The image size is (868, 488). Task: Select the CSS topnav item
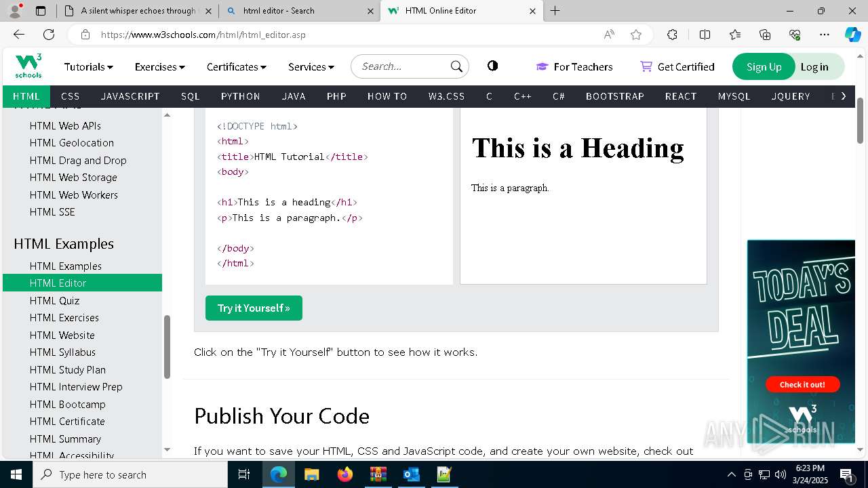click(71, 96)
